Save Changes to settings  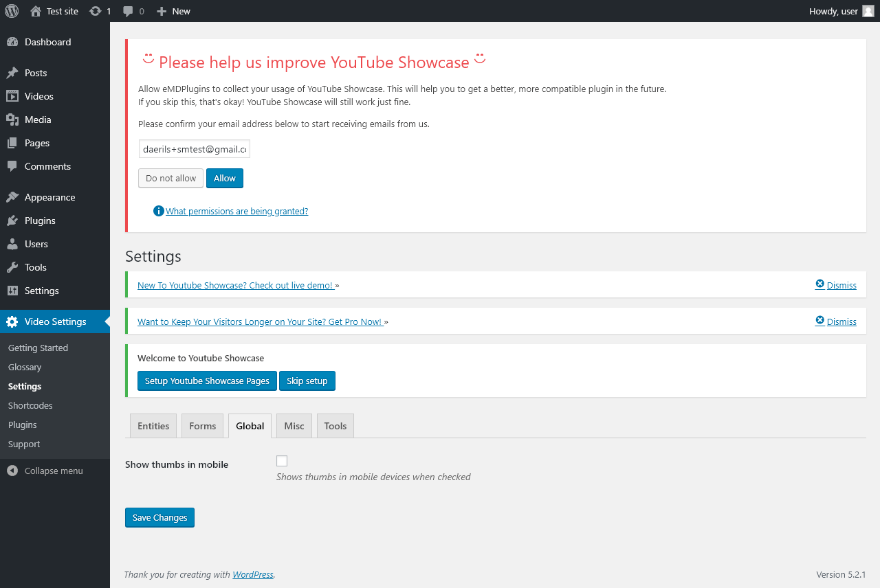tap(160, 517)
